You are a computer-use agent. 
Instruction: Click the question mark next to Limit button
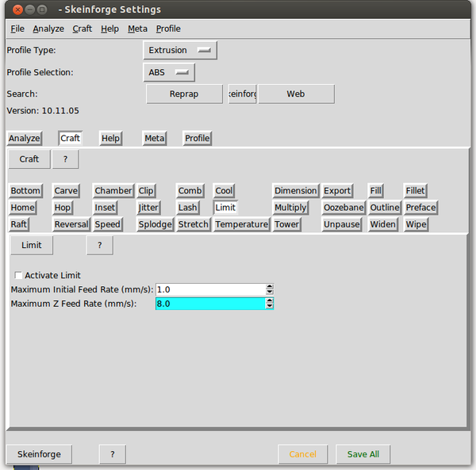pos(99,246)
